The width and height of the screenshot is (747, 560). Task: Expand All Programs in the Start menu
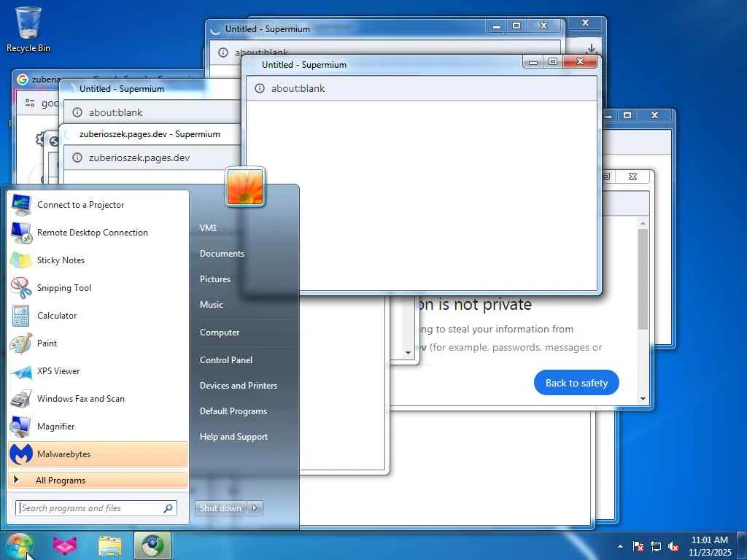tap(98, 480)
